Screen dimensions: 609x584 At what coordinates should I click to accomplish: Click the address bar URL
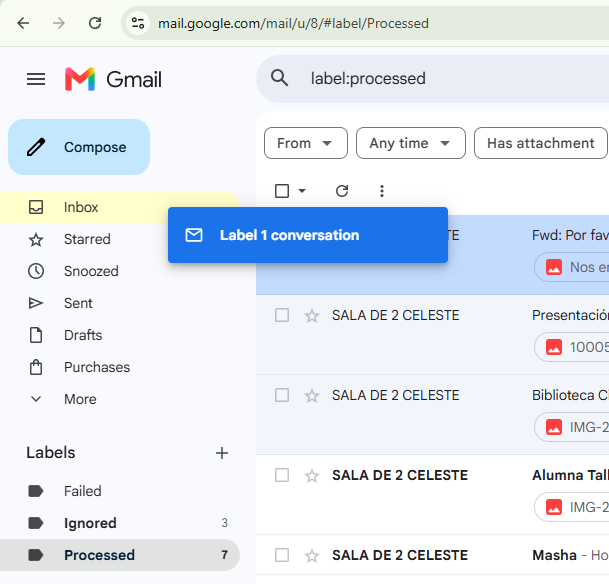pos(293,23)
